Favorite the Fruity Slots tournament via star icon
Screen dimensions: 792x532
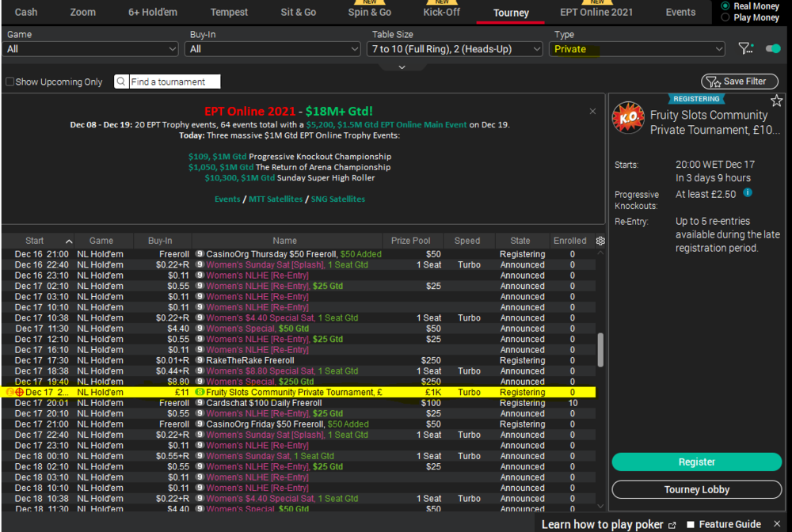[777, 101]
